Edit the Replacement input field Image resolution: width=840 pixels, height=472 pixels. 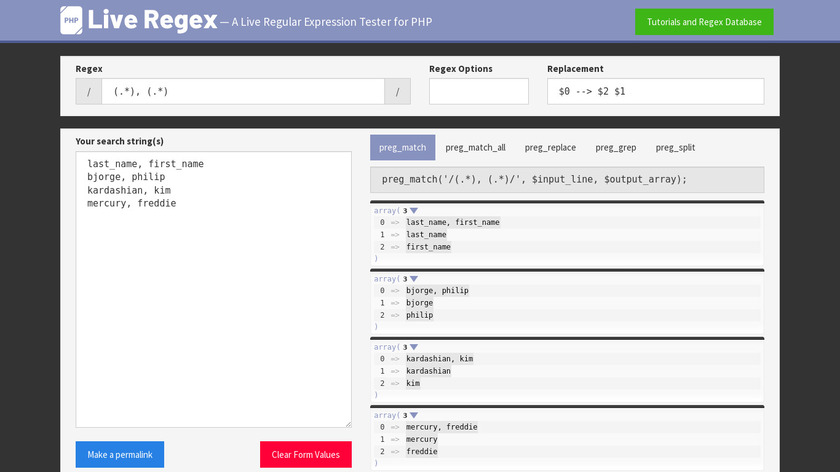655,92
